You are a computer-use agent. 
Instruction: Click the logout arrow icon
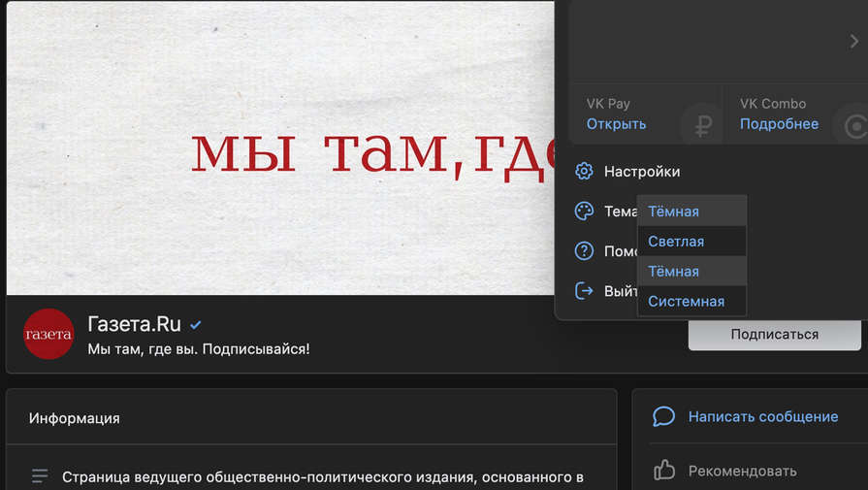coord(584,291)
